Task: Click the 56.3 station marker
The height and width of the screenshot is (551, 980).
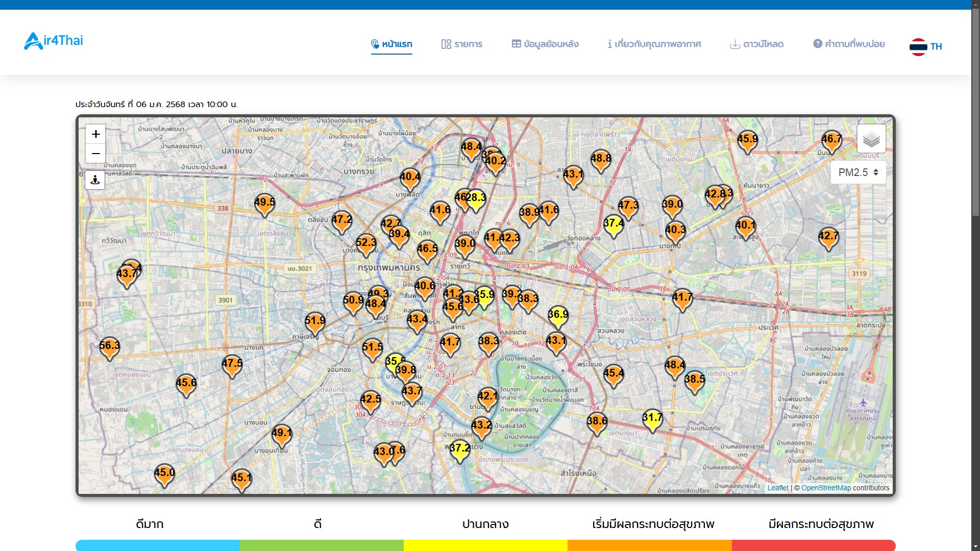Action: click(x=109, y=348)
